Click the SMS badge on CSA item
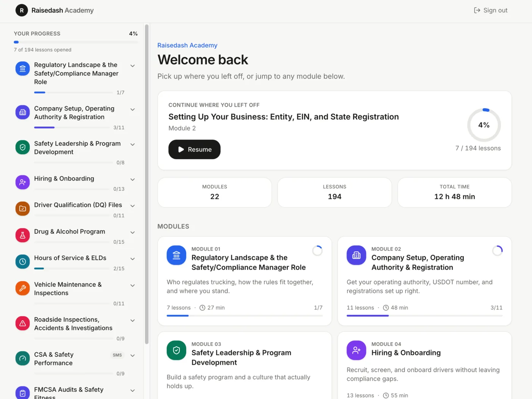Viewport: 532px width, 399px height. coord(117,355)
